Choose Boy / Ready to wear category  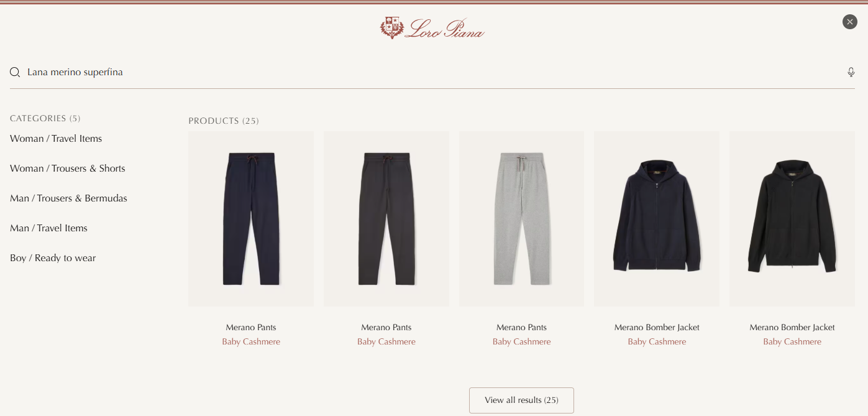click(x=53, y=258)
